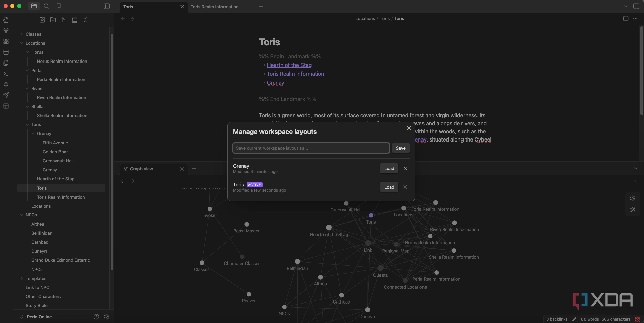
Task: Open the Hearth of the Stag link
Action: click(x=289, y=65)
